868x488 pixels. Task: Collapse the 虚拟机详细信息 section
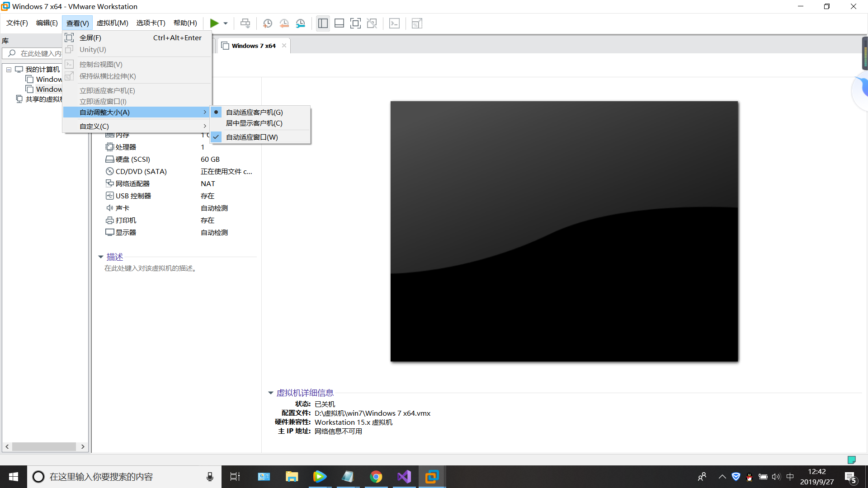[x=270, y=393]
